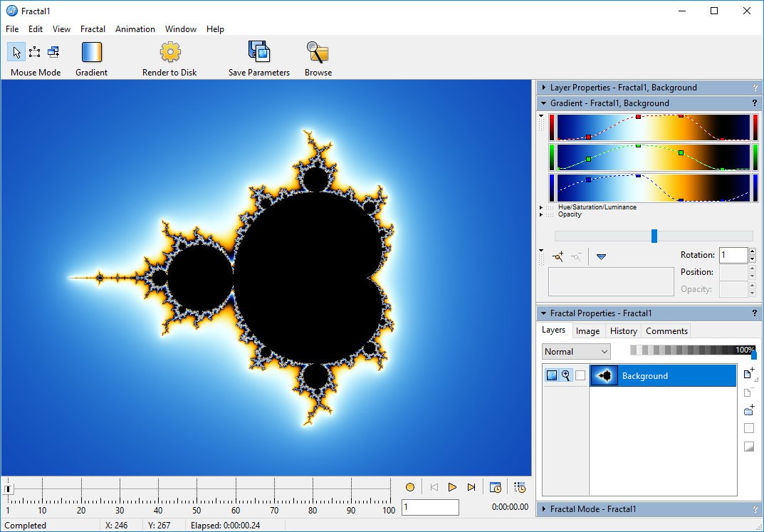Add a new layer with the page-plus icon
Screen dimensions: 764x532
click(748, 374)
